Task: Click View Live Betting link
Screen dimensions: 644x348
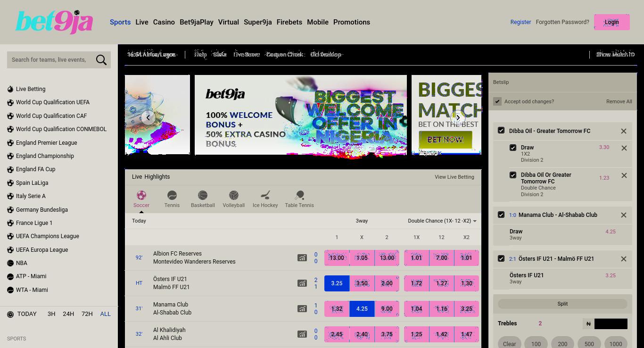Action: pyautogui.click(x=454, y=177)
